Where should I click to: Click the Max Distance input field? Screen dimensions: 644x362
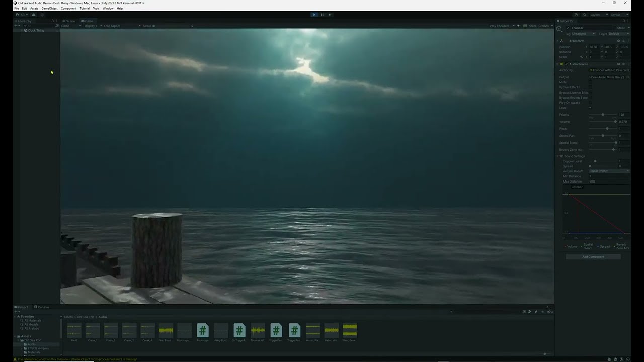[609, 182]
